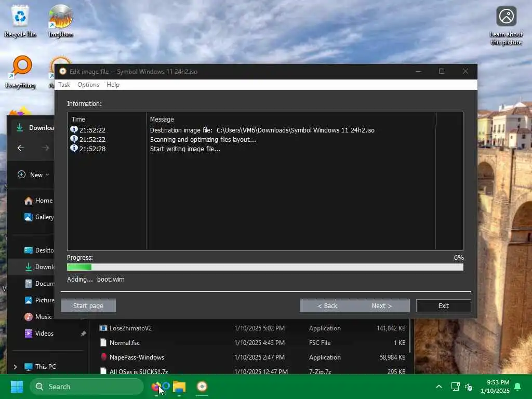This screenshot has height=399, width=532.
Task: Click the Start page button
Action: coord(88,305)
